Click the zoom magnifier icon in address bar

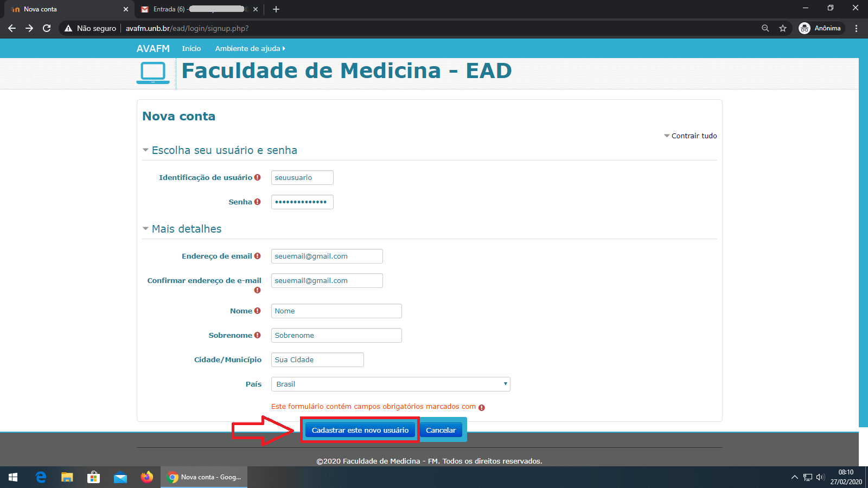click(765, 28)
